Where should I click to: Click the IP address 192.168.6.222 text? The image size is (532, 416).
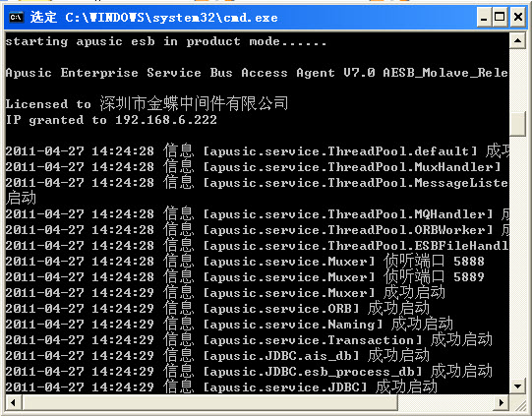coord(166,120)
